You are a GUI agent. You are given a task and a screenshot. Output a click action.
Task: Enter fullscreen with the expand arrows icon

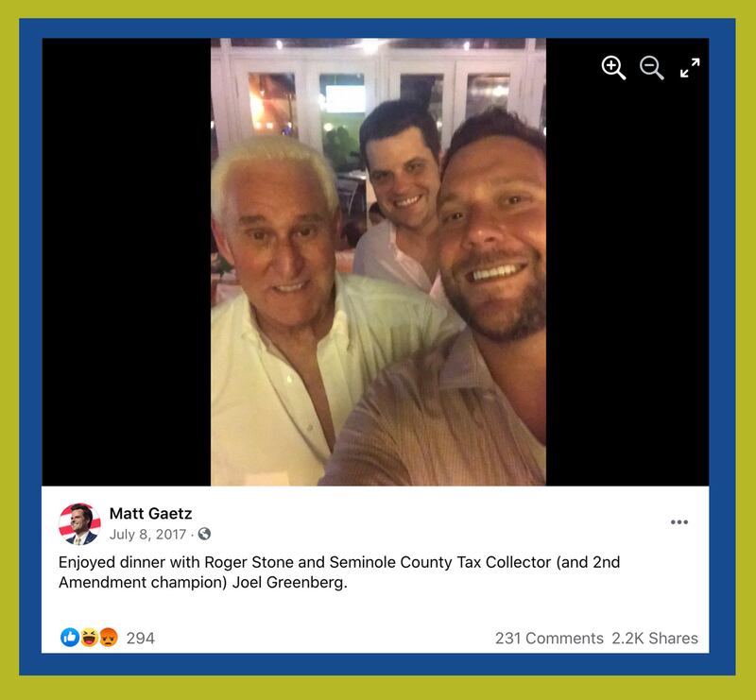tap(690, 67)
